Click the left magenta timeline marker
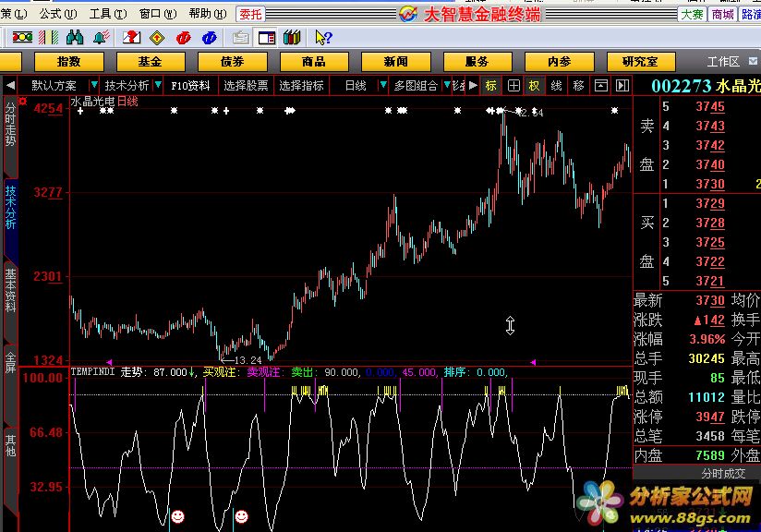Viewport: 761px width, 532px height. tap(109, 362)
